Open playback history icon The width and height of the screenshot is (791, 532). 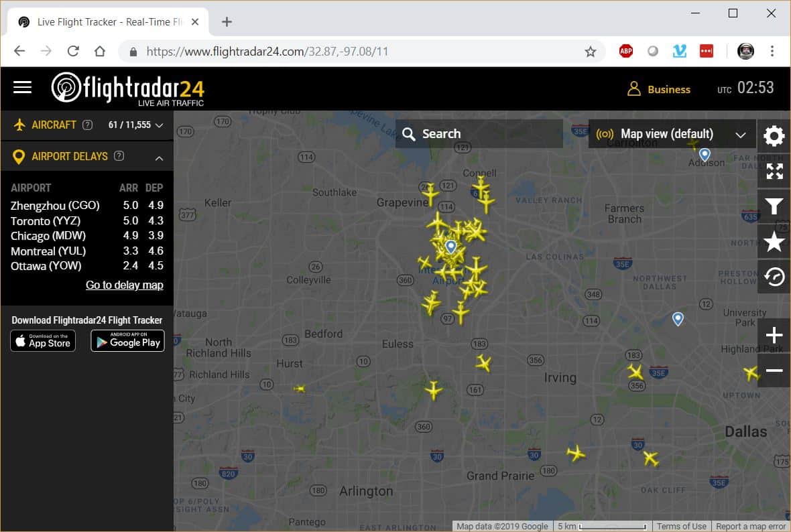(x=774, y=276)
